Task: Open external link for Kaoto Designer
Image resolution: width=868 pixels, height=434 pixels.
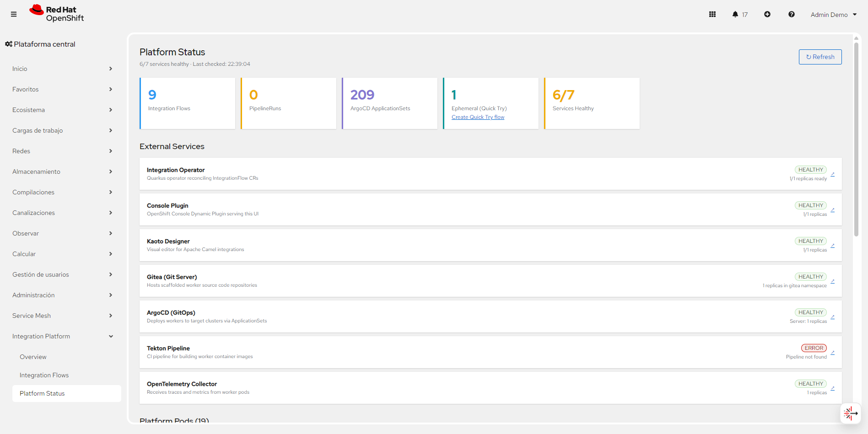Action: 833,246
